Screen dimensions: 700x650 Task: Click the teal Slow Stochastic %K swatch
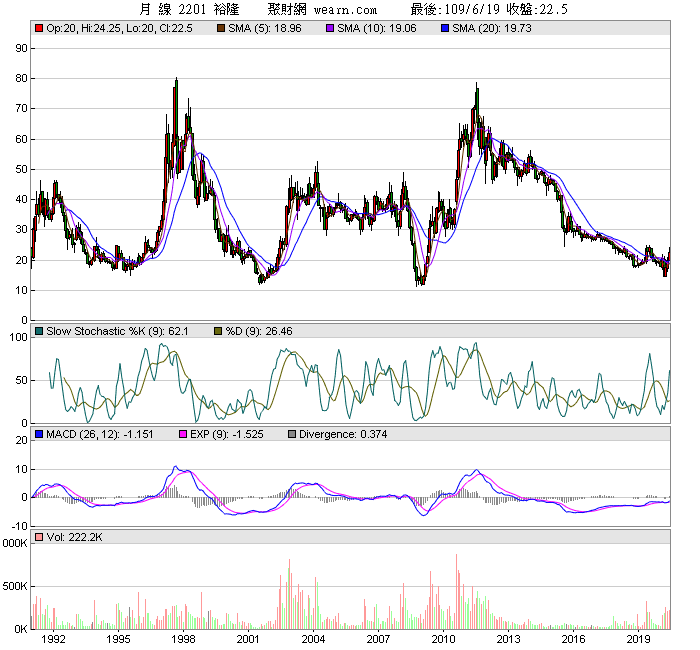pos(39,331)
